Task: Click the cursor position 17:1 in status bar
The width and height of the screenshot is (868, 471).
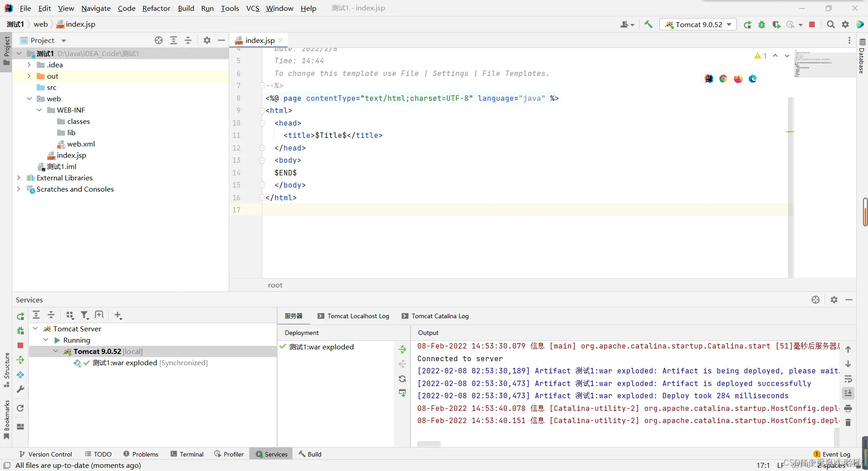Action: coord(763,465)
